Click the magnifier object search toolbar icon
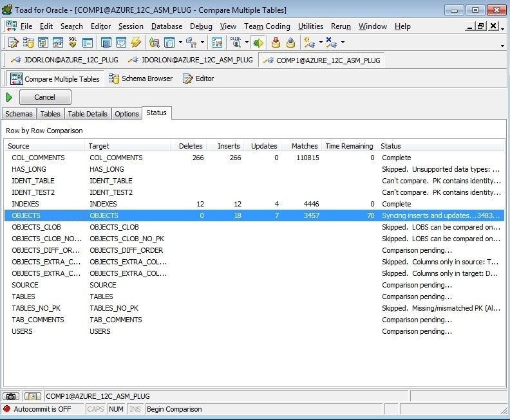Image resolution: width=510 pixels, height=420 pixels. pos(154,42)
